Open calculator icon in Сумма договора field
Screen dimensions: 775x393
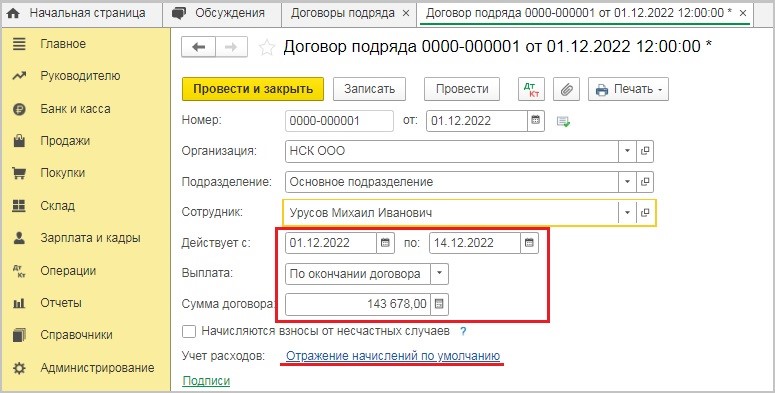439,304
